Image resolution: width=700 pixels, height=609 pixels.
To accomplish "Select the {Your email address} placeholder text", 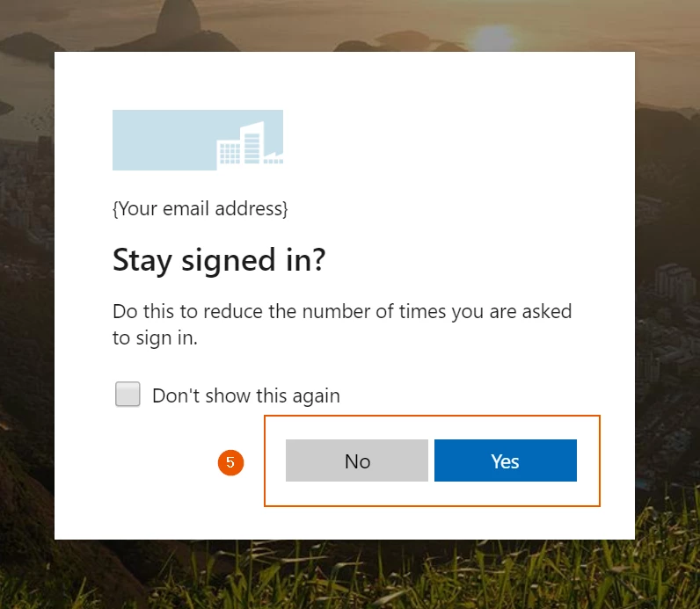I will (x=200, y=209).
